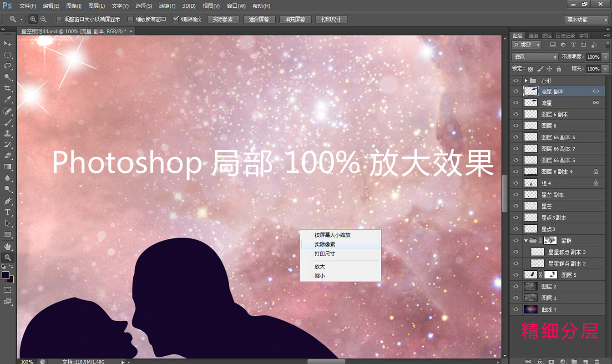Select the Eraser tool
Screen dimensions: 612x364
(8, 156)
